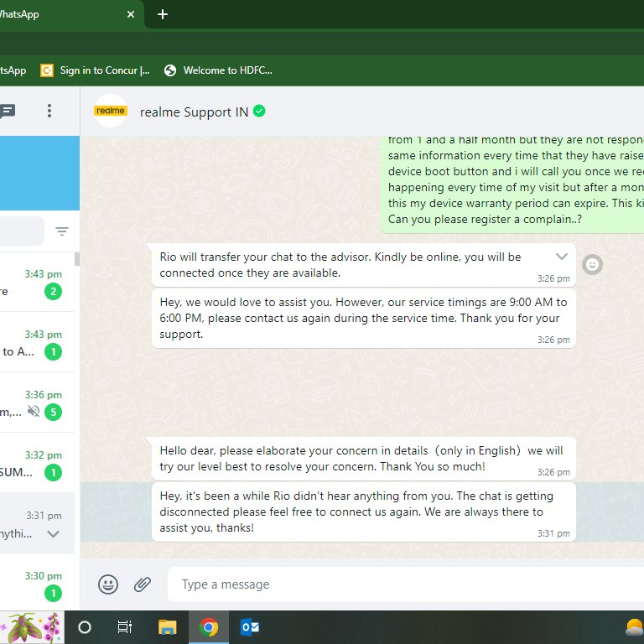Click the chat list scrollbar
Viewport: 644px width, 644px height.
pyautogui.click(x=77, y=259)
